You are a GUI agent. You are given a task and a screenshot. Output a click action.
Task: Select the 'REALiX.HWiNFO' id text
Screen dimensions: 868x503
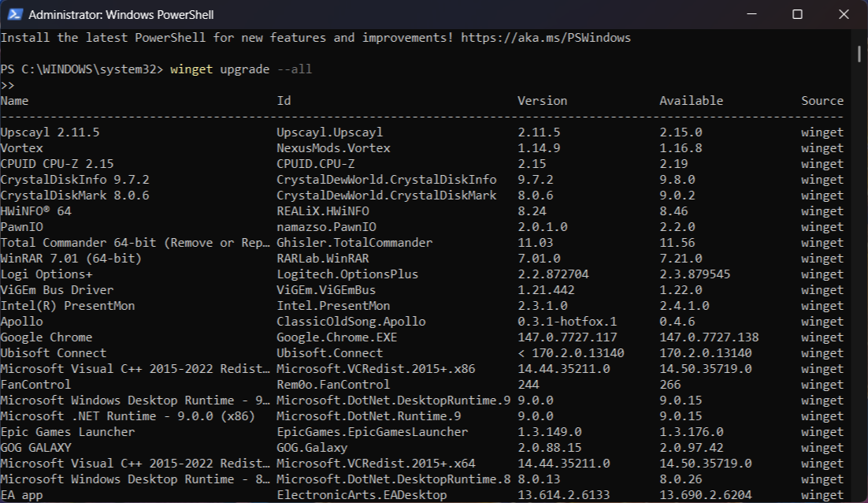point(323,211)
